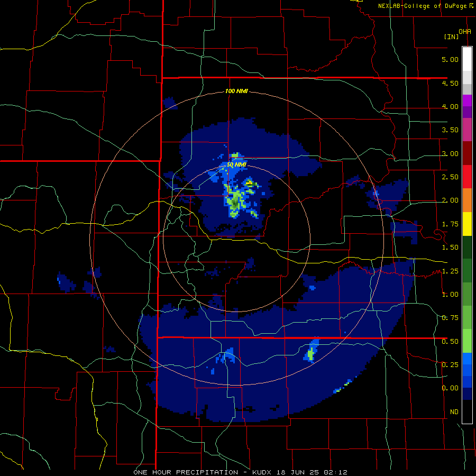476x476 pixels.
Task: Click the 3.00 legend value
Action: pos(450,153)
